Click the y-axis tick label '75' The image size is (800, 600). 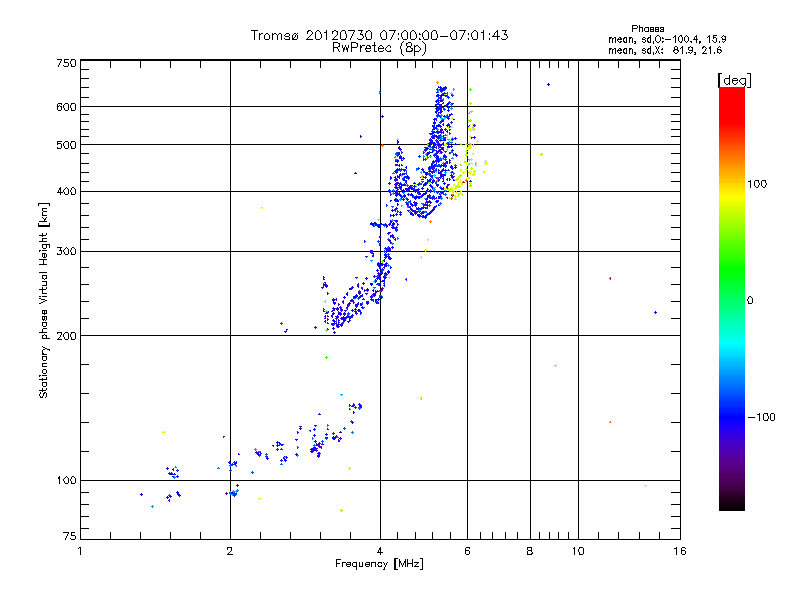tap(70, 536)
